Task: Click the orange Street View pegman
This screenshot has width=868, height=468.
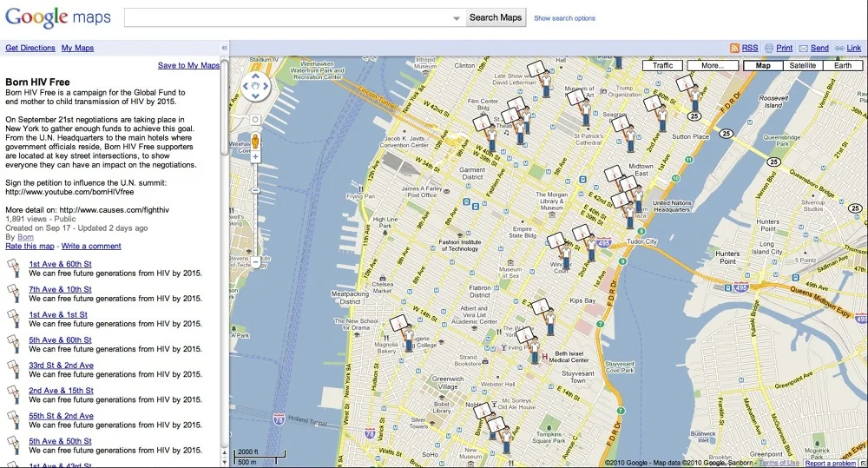Action: [255, 142]
